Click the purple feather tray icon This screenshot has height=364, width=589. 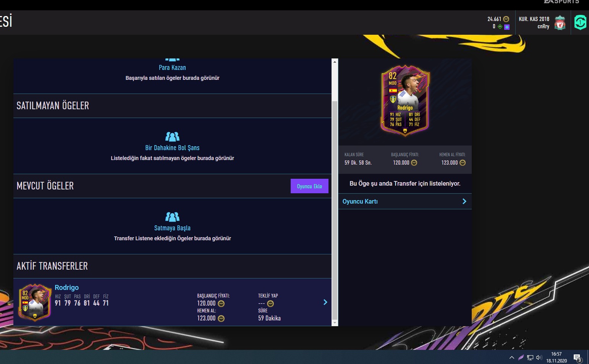pyautogui.click(x=521, y=358)
